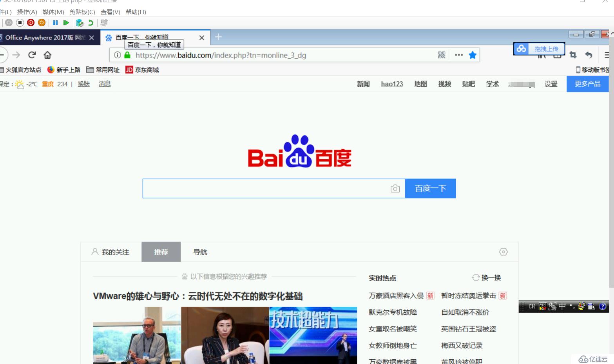The height and width of the screenshot is (364, 614).
Task: Click the 消息 link
Action: [105, 84]
